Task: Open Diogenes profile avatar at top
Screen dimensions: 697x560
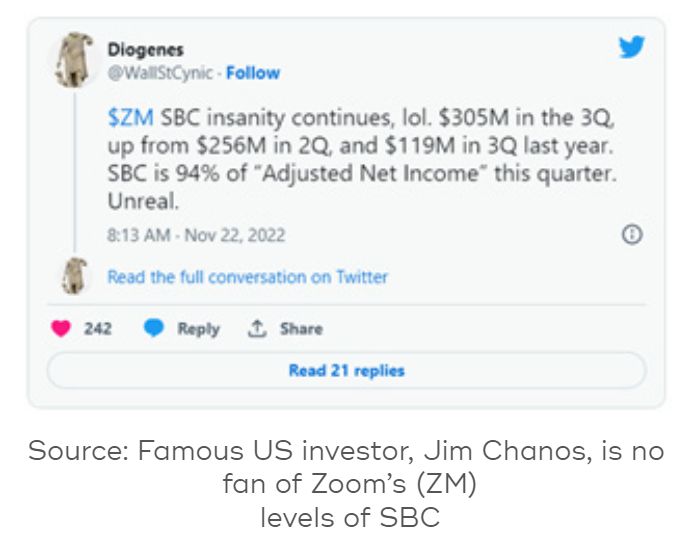Action: click(74, 60)
